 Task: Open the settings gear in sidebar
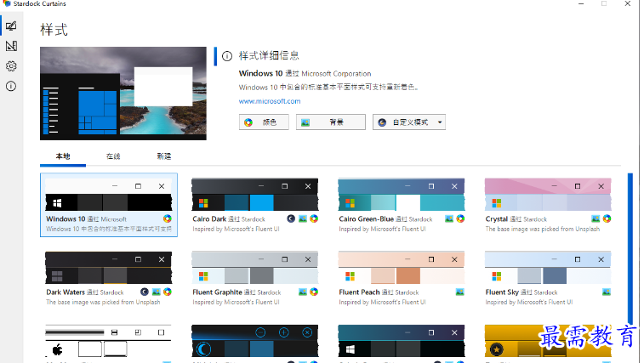[x=11, y=66]
